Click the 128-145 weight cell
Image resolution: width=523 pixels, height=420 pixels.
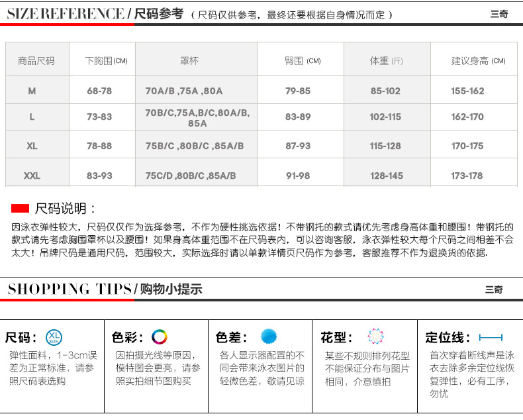pos(386,176)
